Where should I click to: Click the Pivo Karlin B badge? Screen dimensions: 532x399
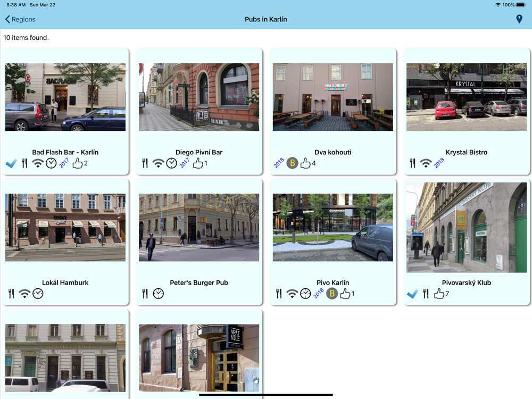coord(332,294)
